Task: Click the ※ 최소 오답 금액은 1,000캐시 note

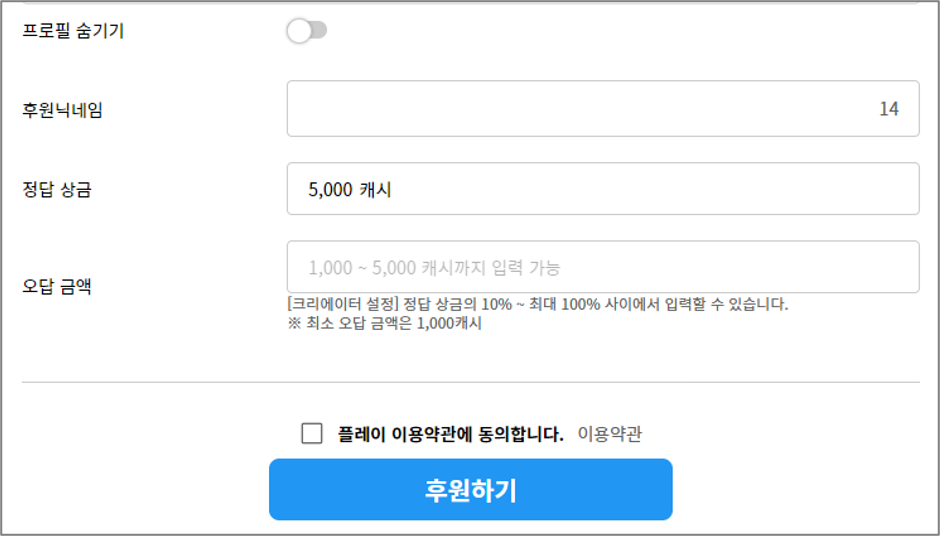Action: 384,324
